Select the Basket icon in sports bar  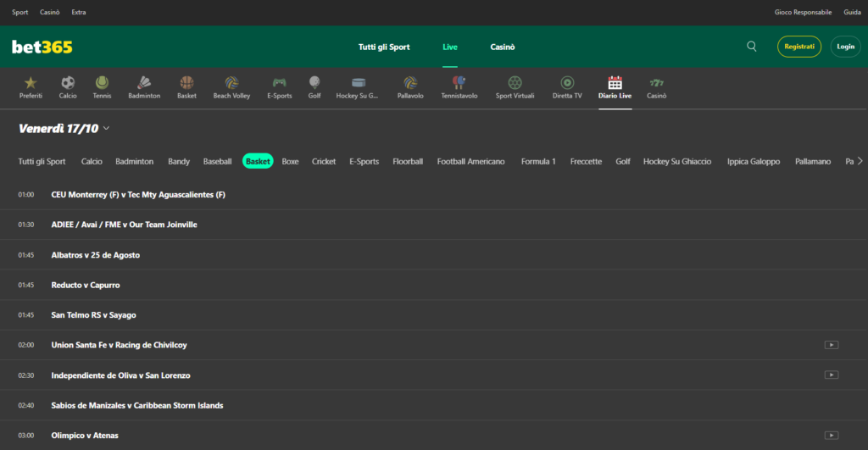point(186,83)
